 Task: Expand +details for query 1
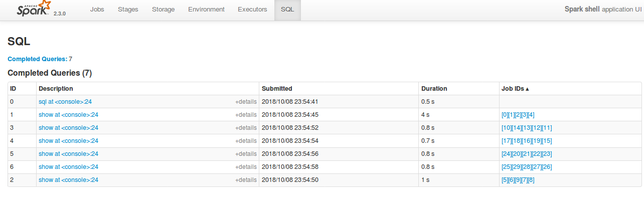click(246, 115)
